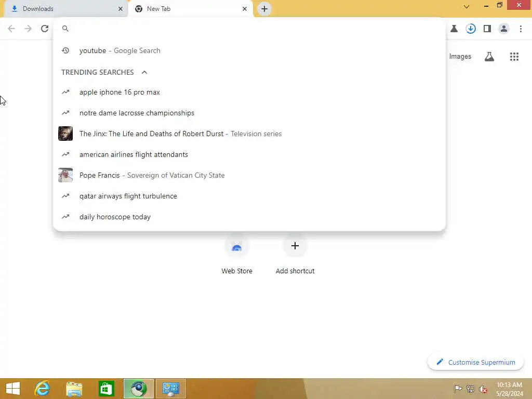Toggle the side panel icon

point(487,29)
